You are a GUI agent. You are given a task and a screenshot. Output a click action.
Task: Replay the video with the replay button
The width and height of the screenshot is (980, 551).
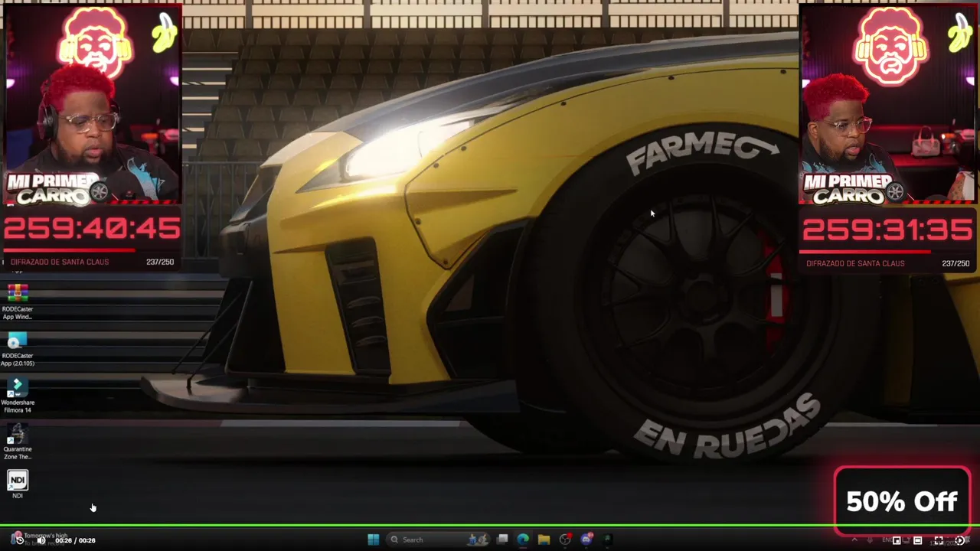(19, 540)
